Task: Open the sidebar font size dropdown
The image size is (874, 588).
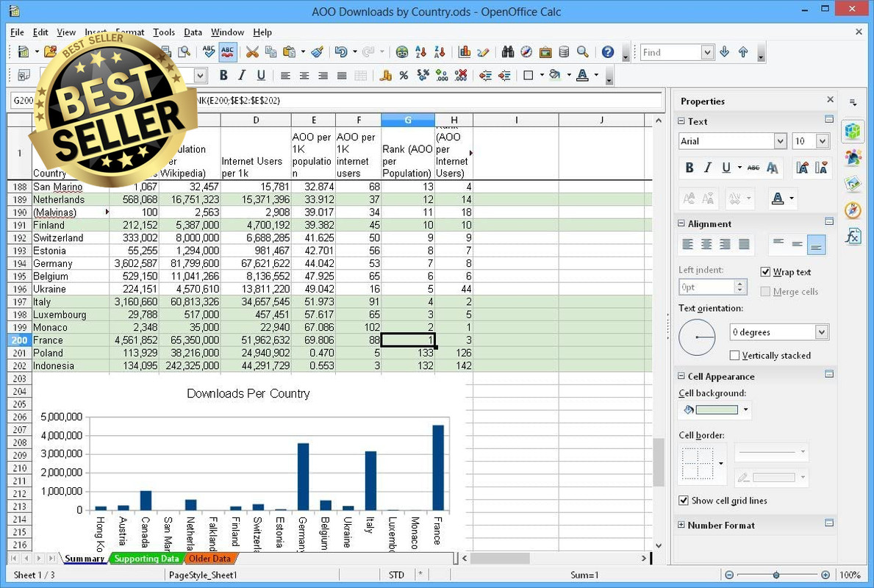Action: (x=823, y=141)
